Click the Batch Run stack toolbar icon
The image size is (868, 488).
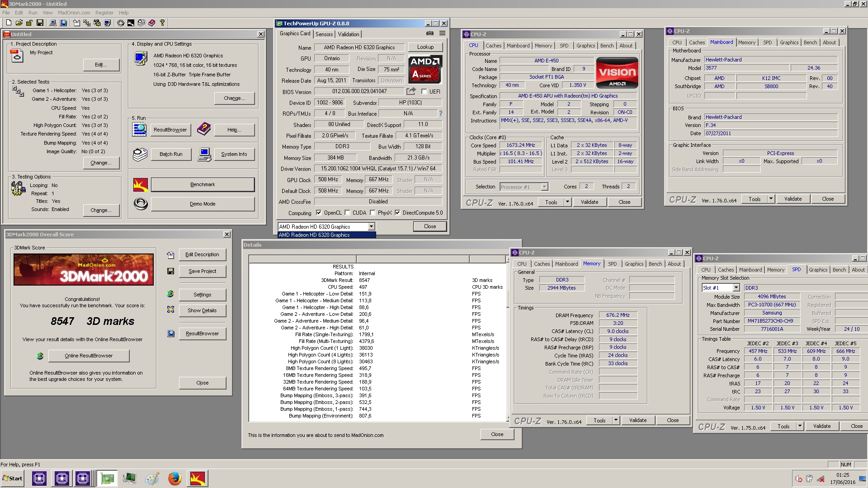141,23
